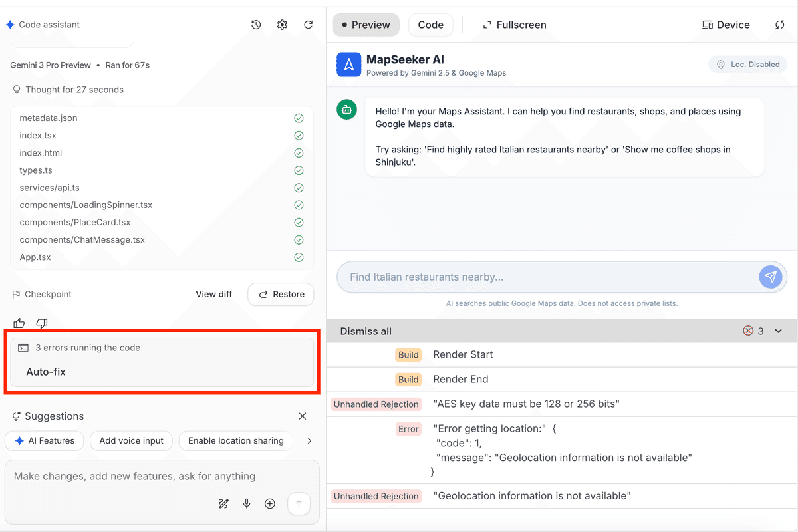Click the annotate pencil icon in the prompt box

point(223,504)
